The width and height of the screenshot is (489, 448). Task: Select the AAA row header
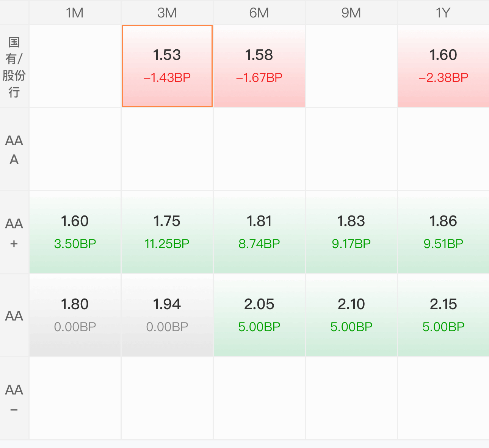tap(14, 149)
